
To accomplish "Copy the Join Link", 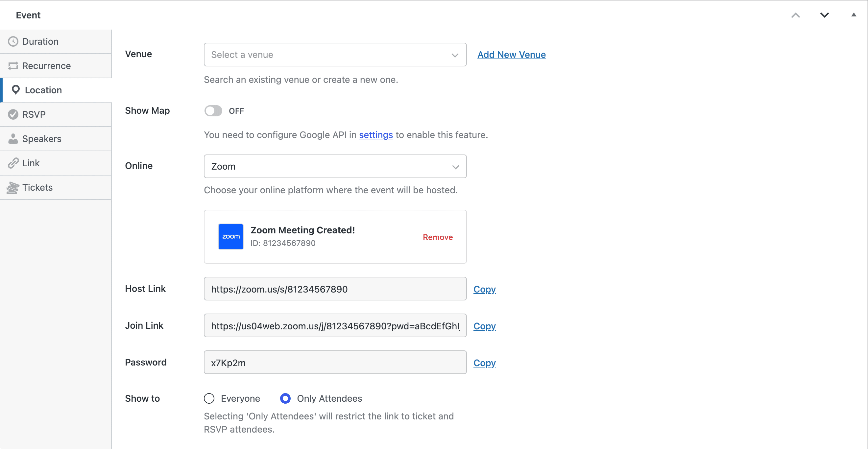I will click(x=485, y=326).
